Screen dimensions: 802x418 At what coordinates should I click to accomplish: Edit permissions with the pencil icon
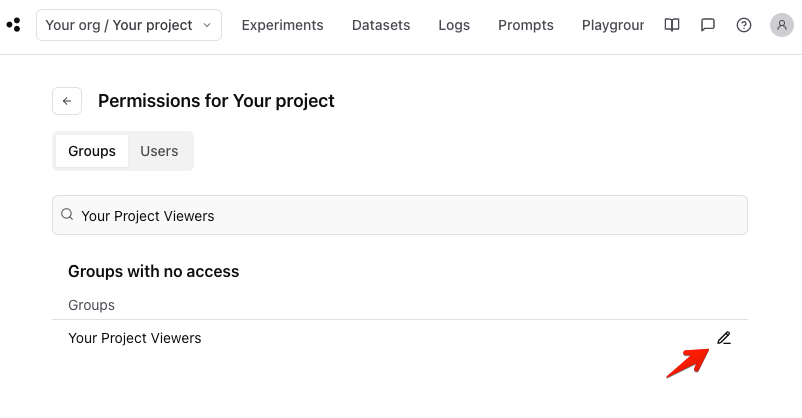coord(724,338)
